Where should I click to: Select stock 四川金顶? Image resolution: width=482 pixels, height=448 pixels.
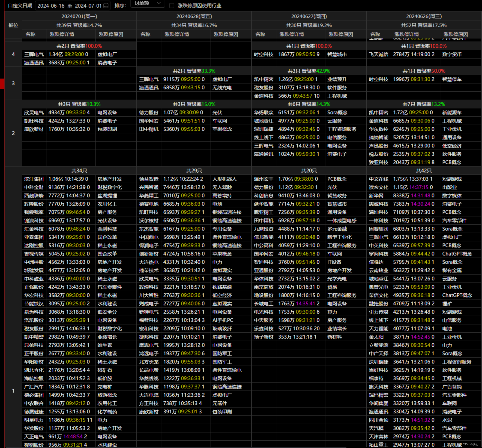pyautogui.click(x=379, y=420)
